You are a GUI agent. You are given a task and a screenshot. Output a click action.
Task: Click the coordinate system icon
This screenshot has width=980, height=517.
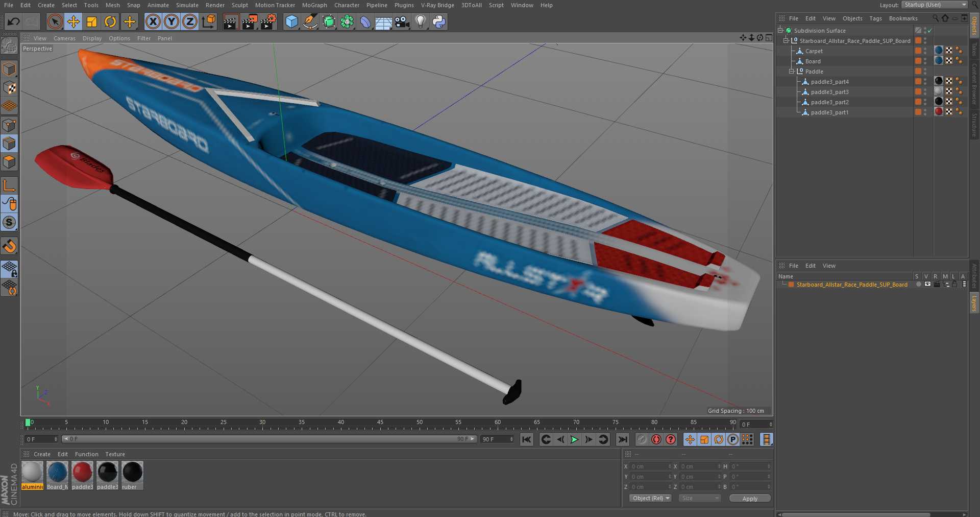[x=209, y=21]
